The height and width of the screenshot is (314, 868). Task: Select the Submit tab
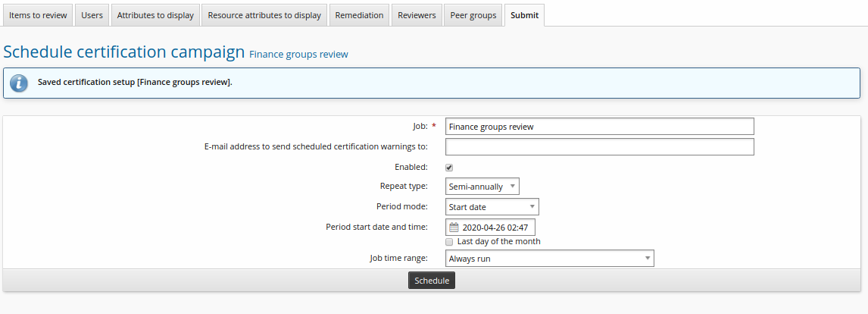tap(524, 15)
